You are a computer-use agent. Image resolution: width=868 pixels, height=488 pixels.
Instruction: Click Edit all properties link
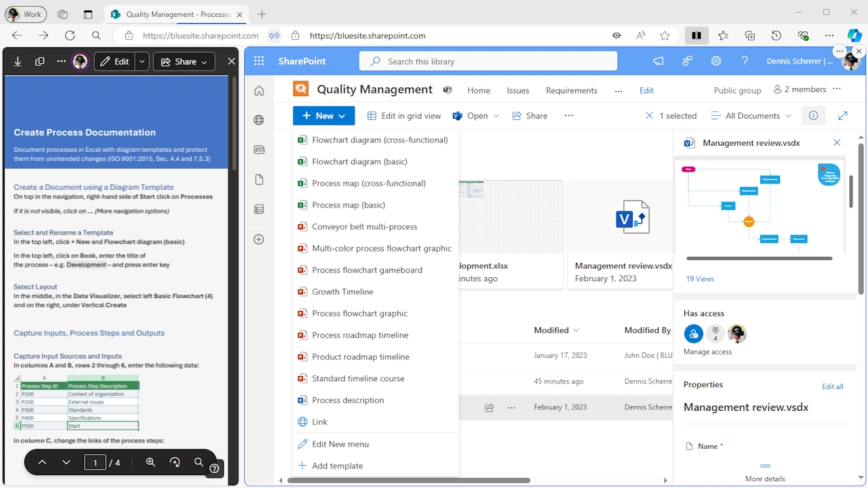tap(833, 386)
